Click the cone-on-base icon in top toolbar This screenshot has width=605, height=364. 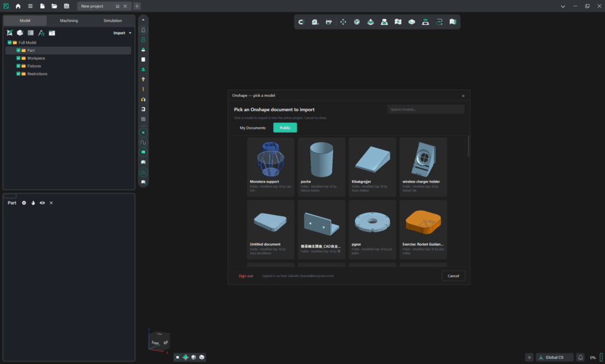point(370,22)
